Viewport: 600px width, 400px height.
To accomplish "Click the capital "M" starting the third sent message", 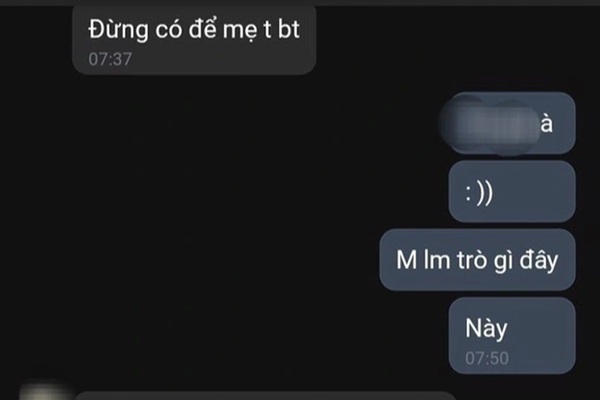I will coord(406,260).
